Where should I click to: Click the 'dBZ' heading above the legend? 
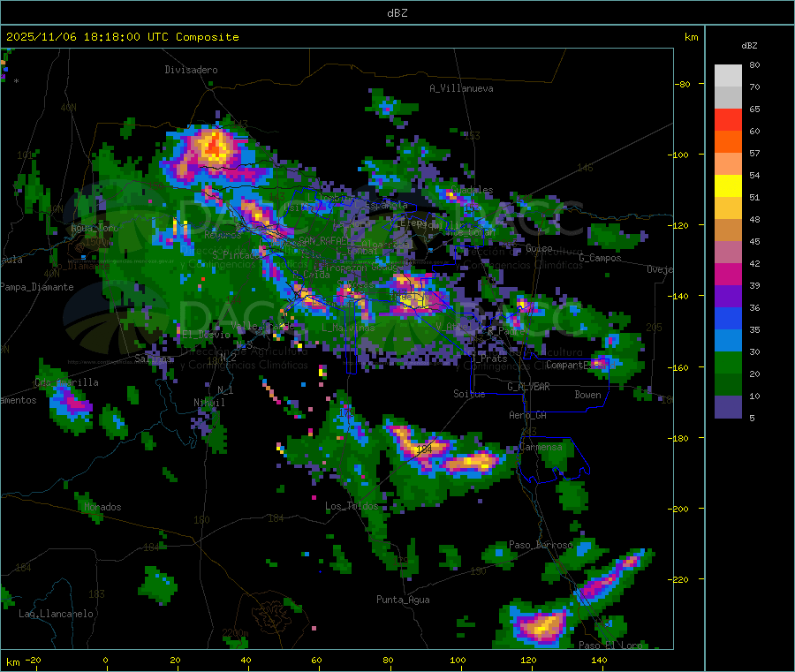pyautogui.click(x=749, y=46)
